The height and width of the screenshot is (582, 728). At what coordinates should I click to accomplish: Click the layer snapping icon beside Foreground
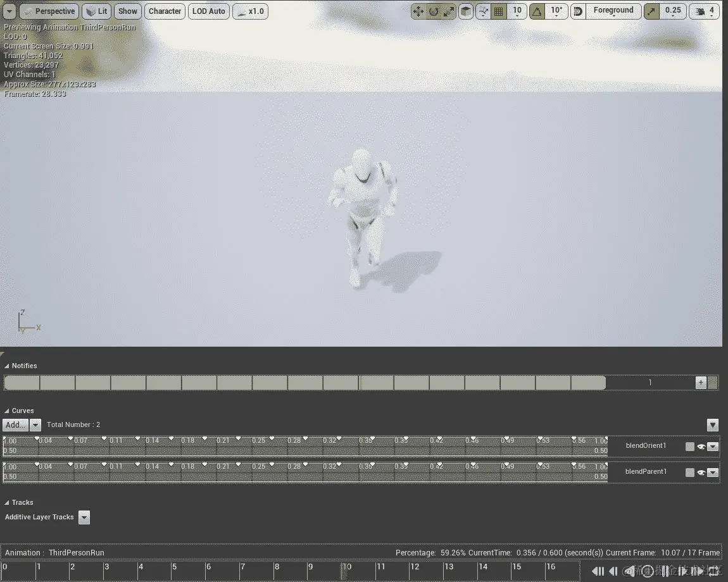[578, 11]
